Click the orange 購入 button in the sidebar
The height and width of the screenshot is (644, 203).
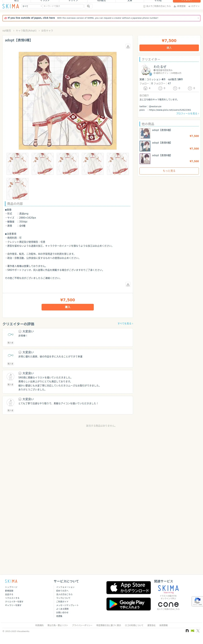point(169,48)
